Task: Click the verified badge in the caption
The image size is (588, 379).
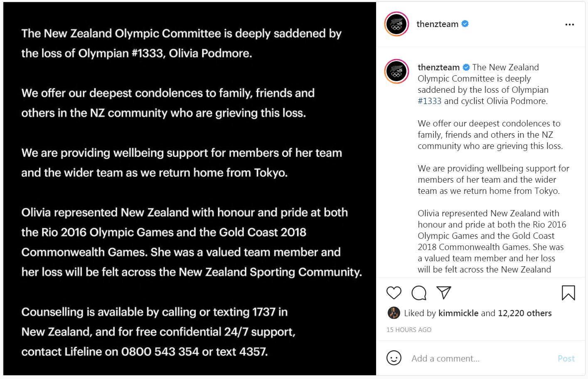Action: tap(466, 67)
